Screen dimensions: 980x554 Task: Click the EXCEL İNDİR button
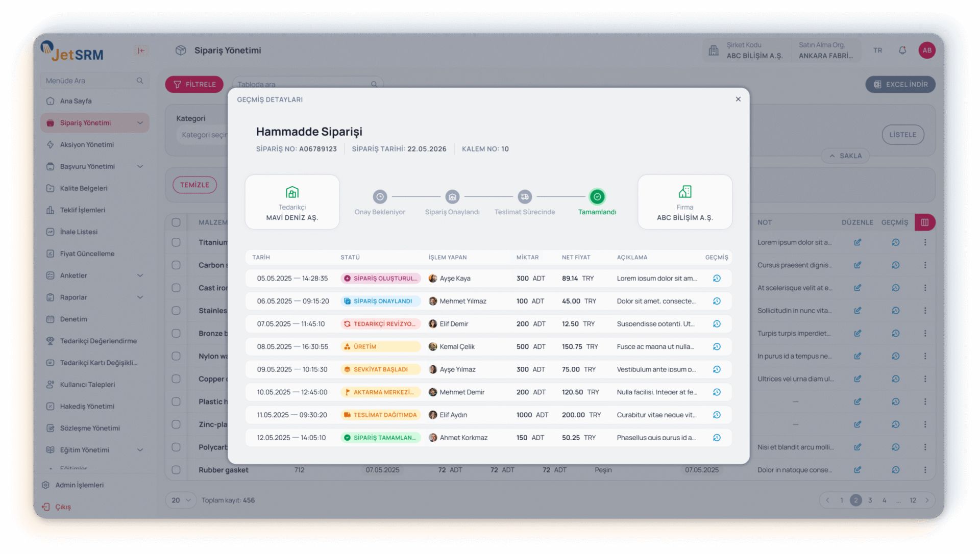pos(900,85)
